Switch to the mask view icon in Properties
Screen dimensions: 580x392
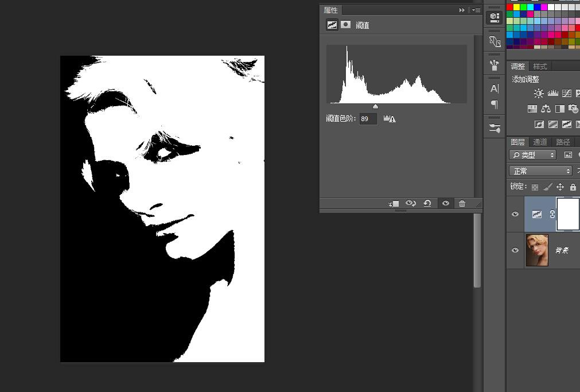(x=345, y=25)
